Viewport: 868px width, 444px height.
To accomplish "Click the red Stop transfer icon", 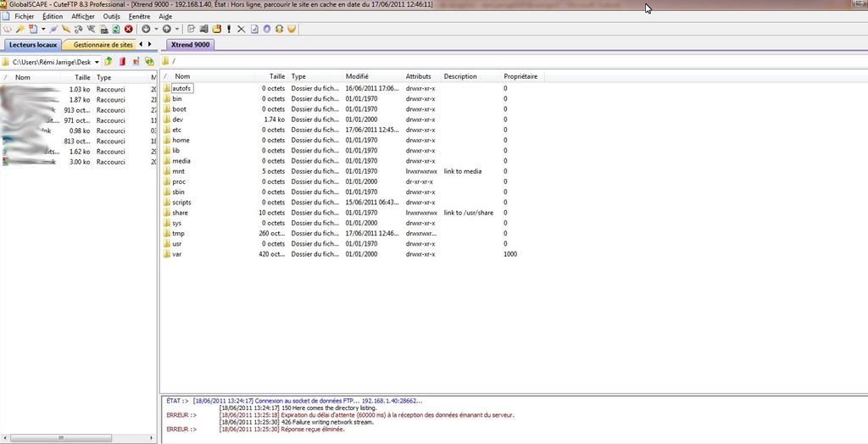I will 129,29.
